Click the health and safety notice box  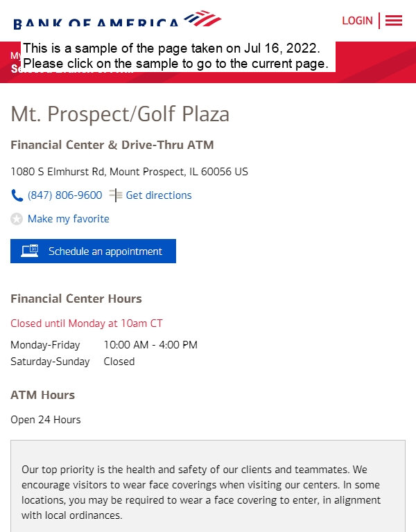[208, 486]
